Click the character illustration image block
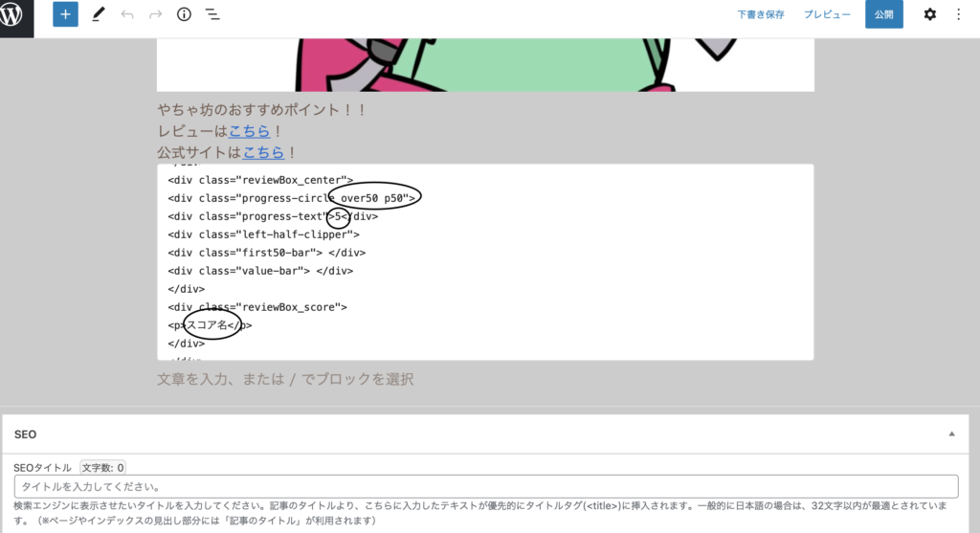Screen dimensions: 980x533 click(x=485, y=65)
